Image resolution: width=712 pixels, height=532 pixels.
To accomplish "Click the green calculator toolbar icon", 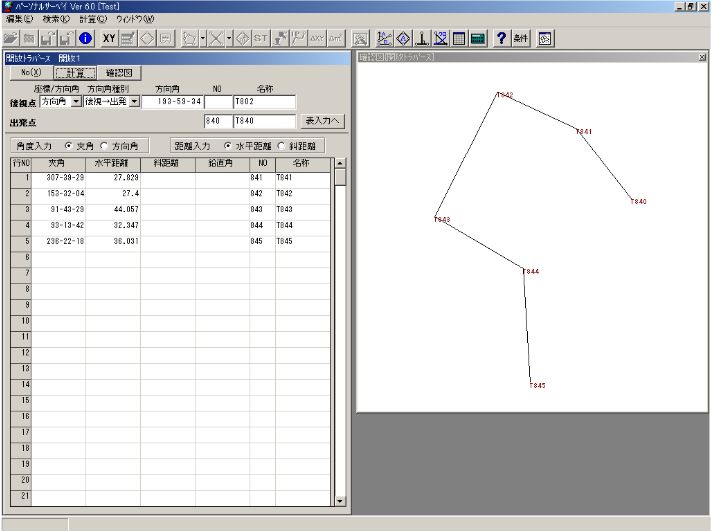I will click(478, 38).
